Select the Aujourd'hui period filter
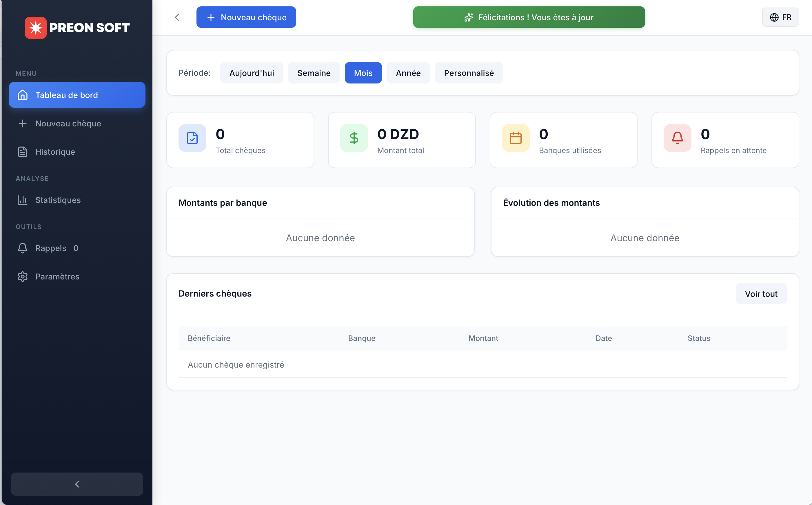This screenshot has width=812, height=505. pos(252,72)
